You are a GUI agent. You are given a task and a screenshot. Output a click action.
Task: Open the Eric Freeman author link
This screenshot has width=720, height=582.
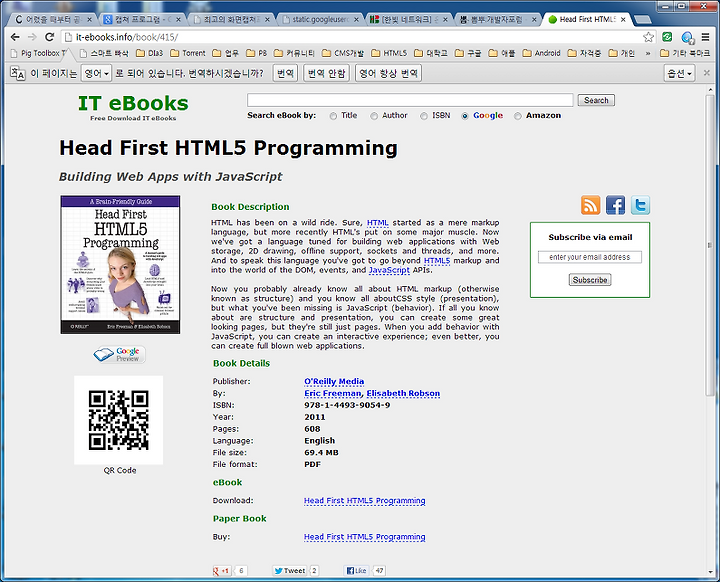pyautogui.click(x=332, y=393)
